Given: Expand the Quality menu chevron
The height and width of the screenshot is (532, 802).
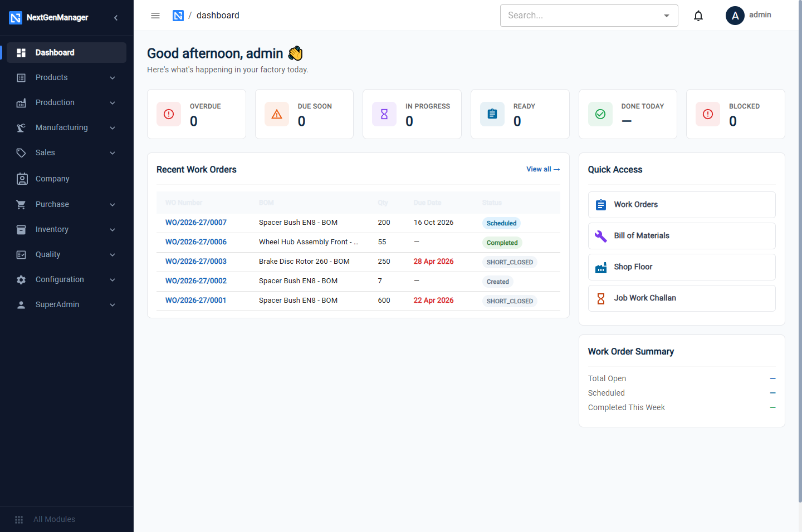Looking at the screenshot, I should [113, 255].
